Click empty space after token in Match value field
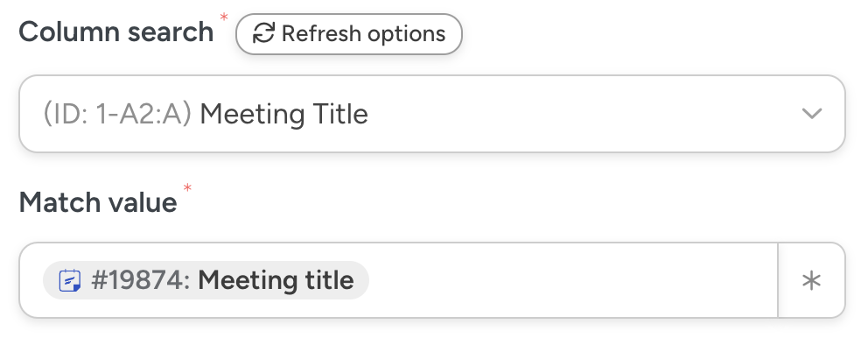The height and width of the screenshot is (338, 868). [570, 280]
